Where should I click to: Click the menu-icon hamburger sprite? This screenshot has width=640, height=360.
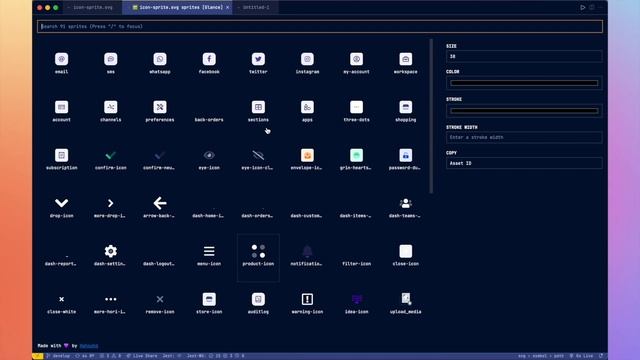[x=209, y=251]
